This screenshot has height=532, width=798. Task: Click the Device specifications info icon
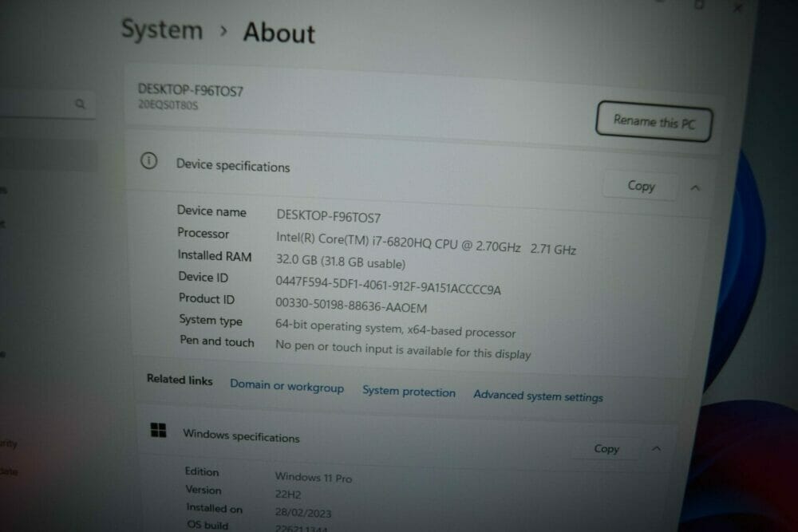point(148,161)
